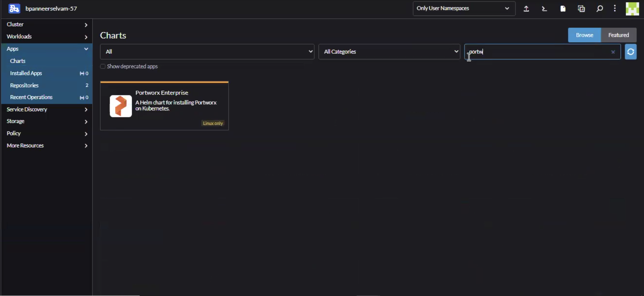Screen dimensions: 644x296
Task: Open Installed Apps in the sidebar
Action: click(26, 73)
